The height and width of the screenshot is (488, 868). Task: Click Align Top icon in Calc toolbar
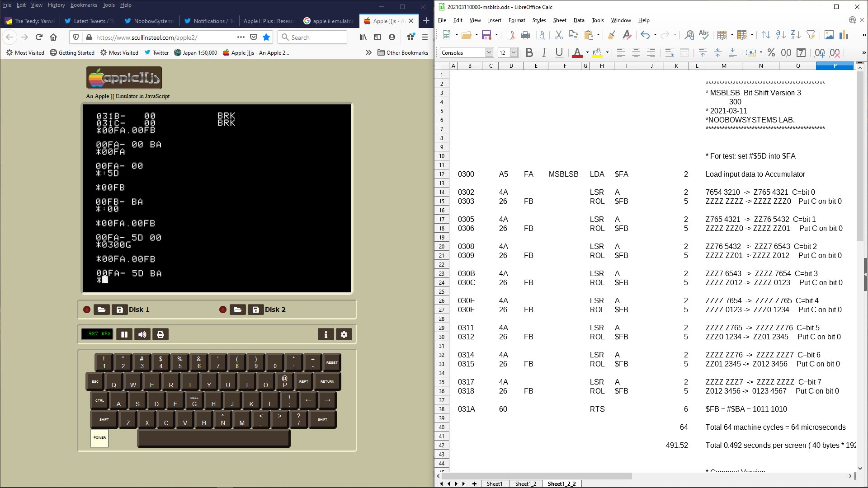[x=703, y=53]
